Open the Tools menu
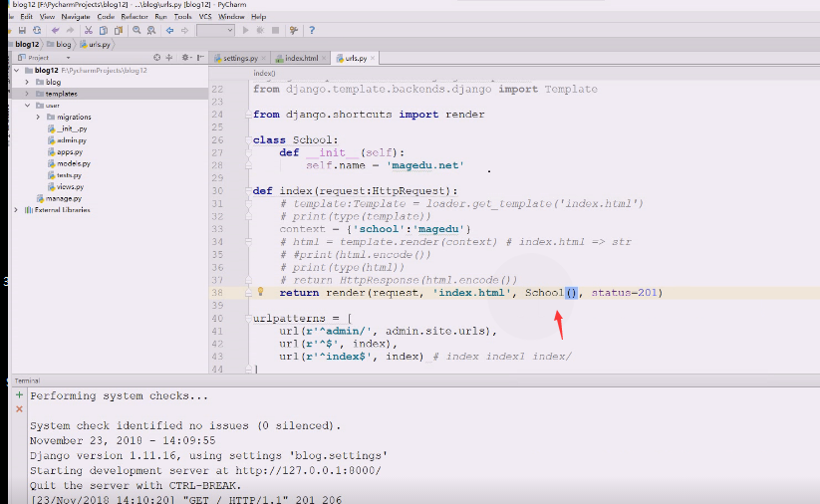The image size is (820, 504). click(182, 17)
